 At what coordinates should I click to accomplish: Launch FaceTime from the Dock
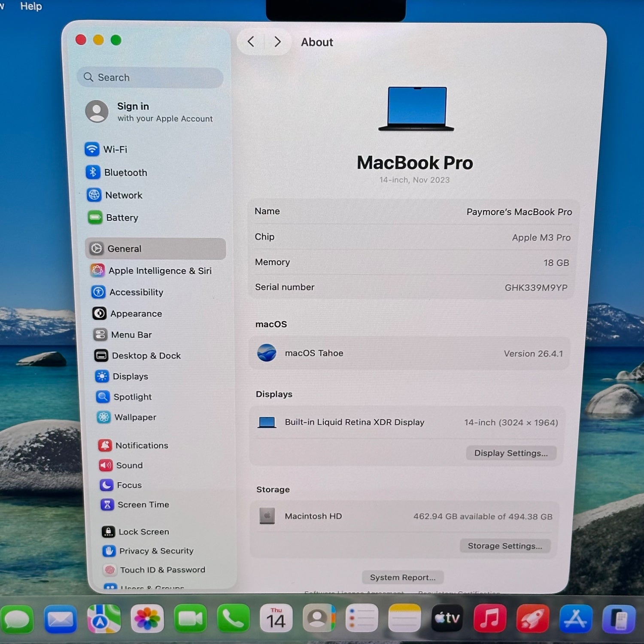190,619
